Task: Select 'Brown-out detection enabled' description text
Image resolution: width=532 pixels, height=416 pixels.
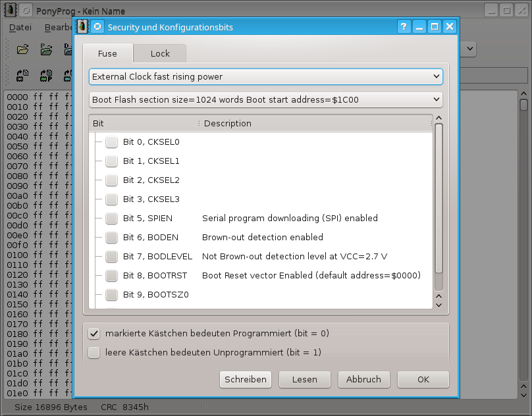Action: click(263, 237)
